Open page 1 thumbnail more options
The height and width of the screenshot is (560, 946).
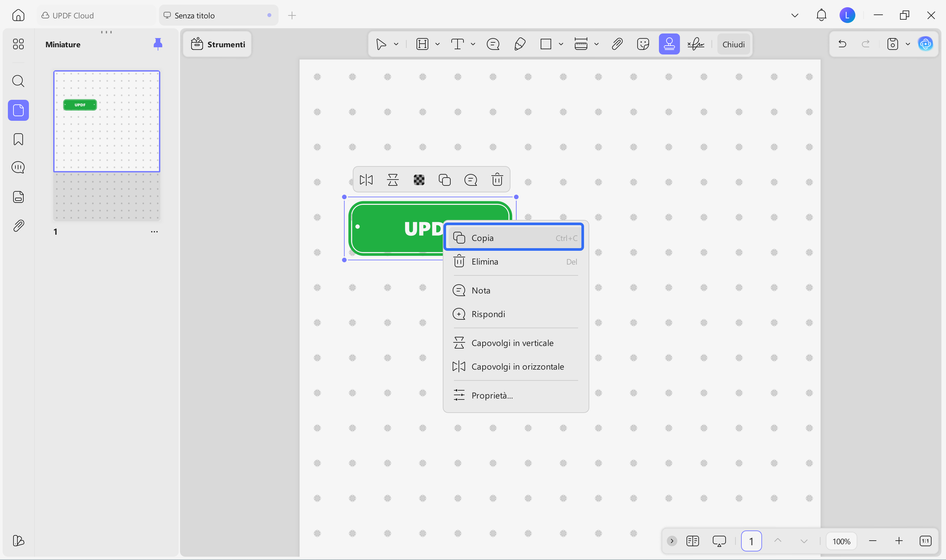(154, 232)
